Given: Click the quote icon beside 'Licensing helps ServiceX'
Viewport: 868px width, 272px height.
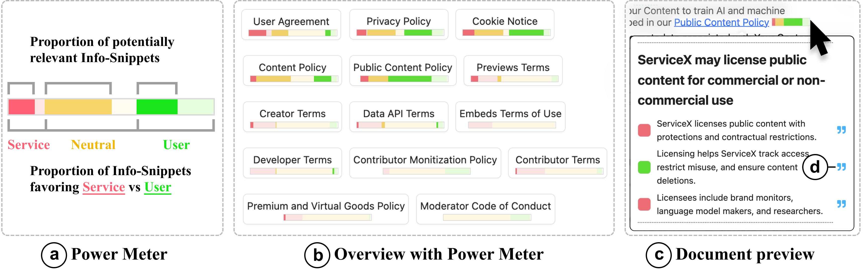Looking at the screenshot, I should point(841,167).
